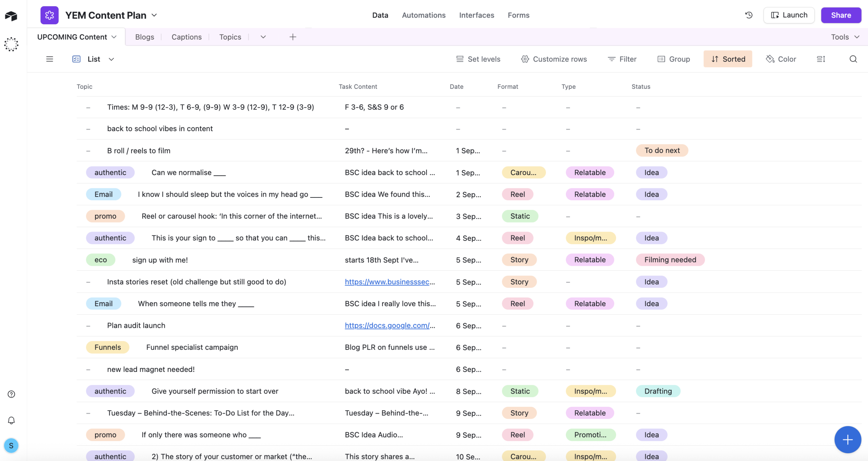Open the Color options
The image size is (868, 461).
pyautogui.click(x=781, y=59)
